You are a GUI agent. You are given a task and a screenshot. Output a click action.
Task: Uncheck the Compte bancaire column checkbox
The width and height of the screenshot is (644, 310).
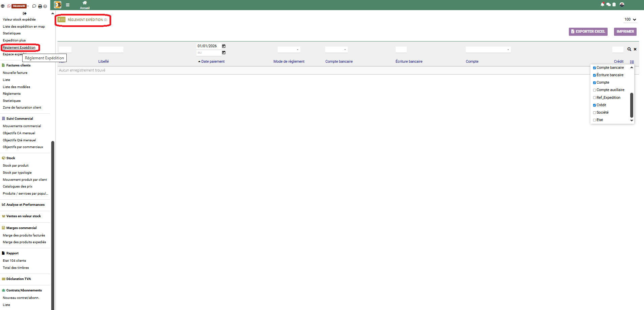point(594,68)
